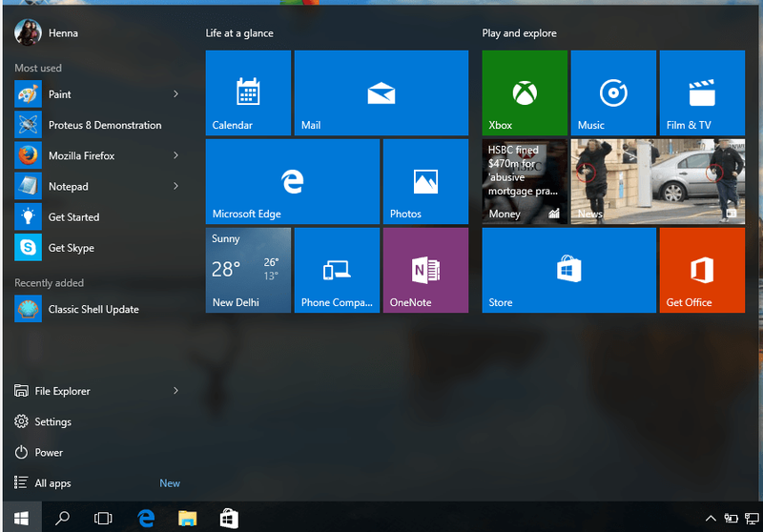Open the Money news tile

pos(525,181)
